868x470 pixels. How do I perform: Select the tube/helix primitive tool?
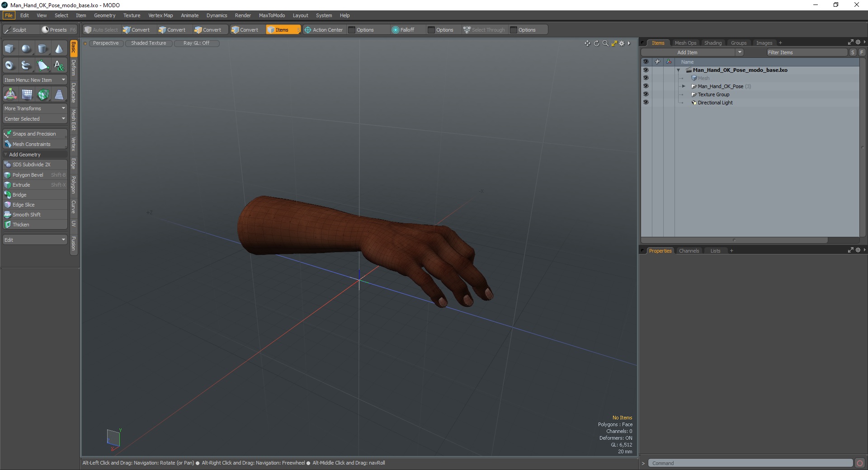(26, 66)
